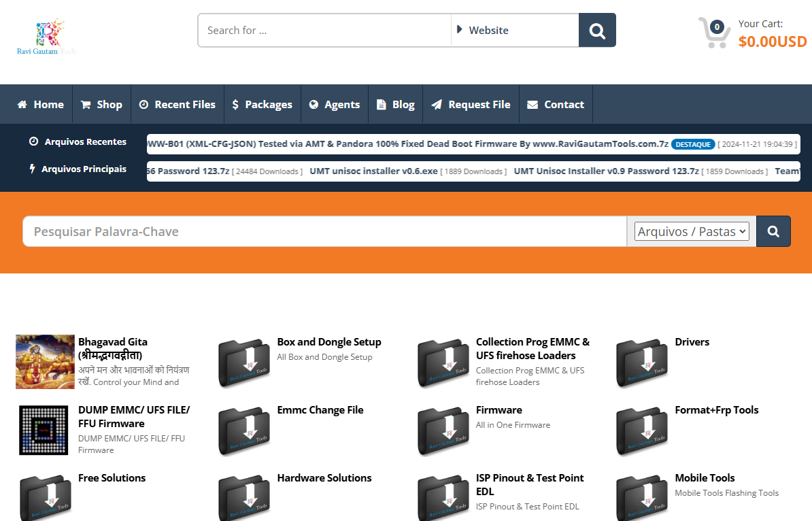This screenshot has width=812, height=521.
Task: Open the Arquivos / Pastas dropdown
Action: tap(692, 231)
